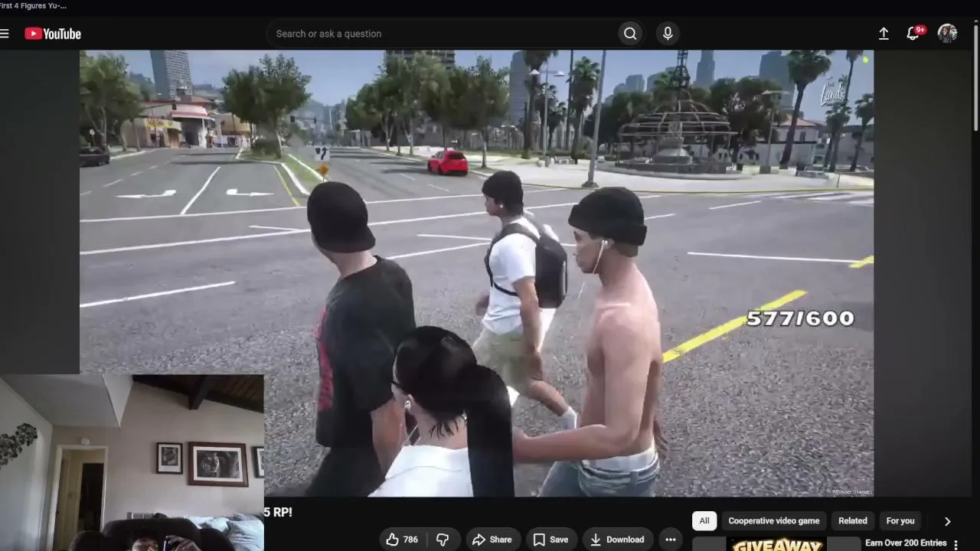Open the Giveaway video thumbnail

776,544
